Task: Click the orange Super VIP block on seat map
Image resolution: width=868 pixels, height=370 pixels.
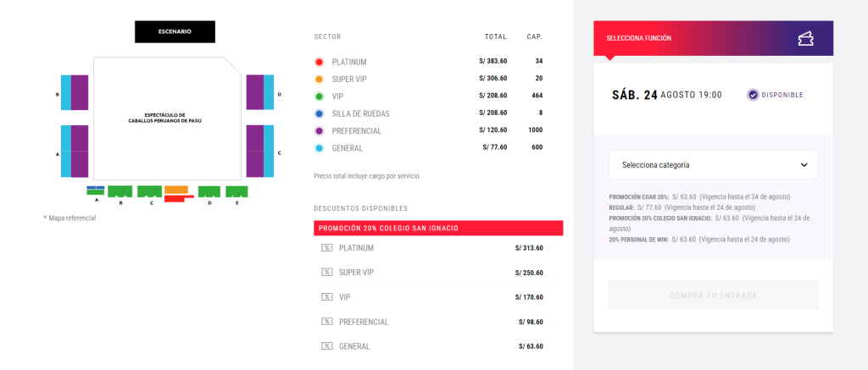Action: tap(176, 190)
